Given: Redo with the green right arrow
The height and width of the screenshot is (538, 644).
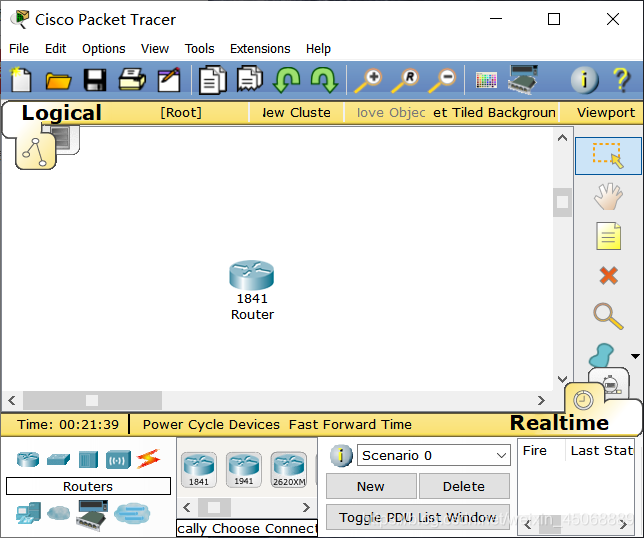Looking at the screenshot, I should (x=324, y=79).
